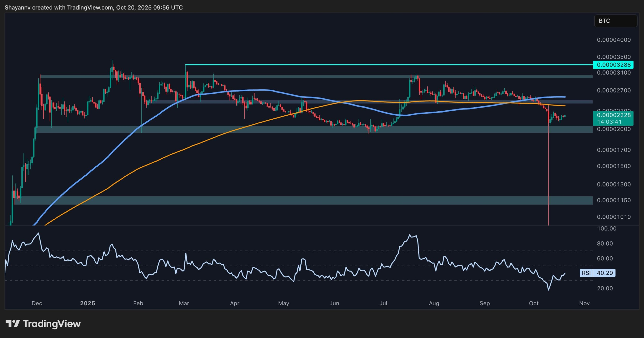Click the cyan horizontal resistance line
Image resolution: width=644 pixels, height=338 pixels.
coord(377,65)
